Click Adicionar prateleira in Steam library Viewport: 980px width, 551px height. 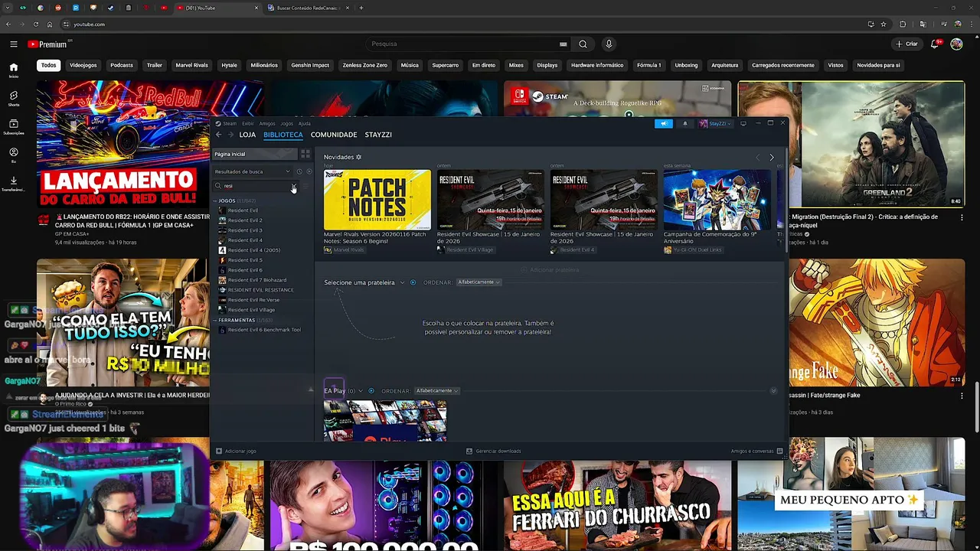[x=550, y=270]
